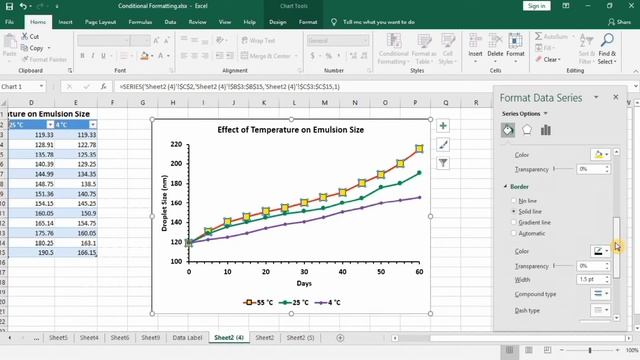Select the Fill & Line paint bucket icon
Image resolution: width=640 pixels, height=360 pixels.
[508, 130]
